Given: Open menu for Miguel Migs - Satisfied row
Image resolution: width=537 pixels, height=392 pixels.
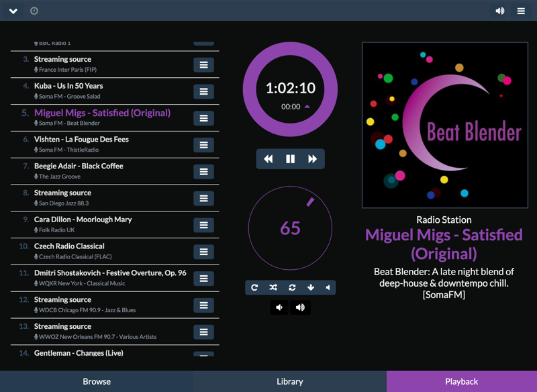Looking at the screenshot, I should coord(204,118).
